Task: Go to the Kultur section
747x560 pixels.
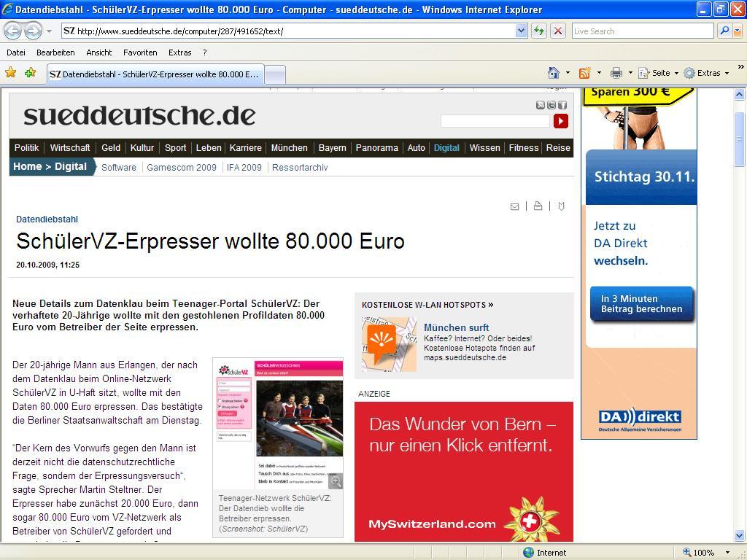Action: point(142,147)
